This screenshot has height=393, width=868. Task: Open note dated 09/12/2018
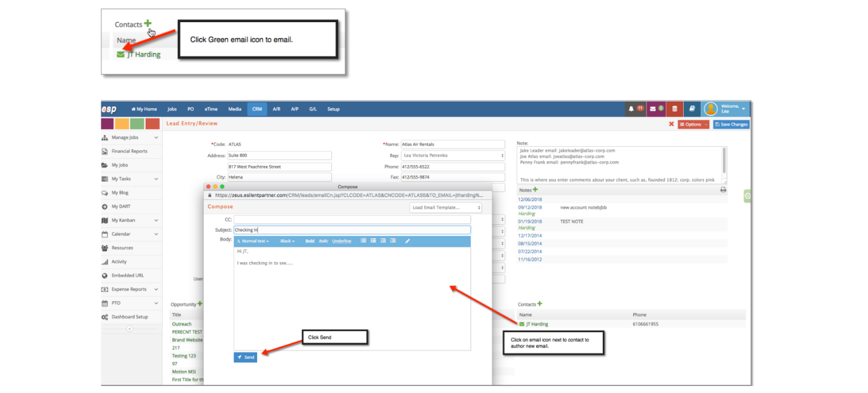point(530,208)
